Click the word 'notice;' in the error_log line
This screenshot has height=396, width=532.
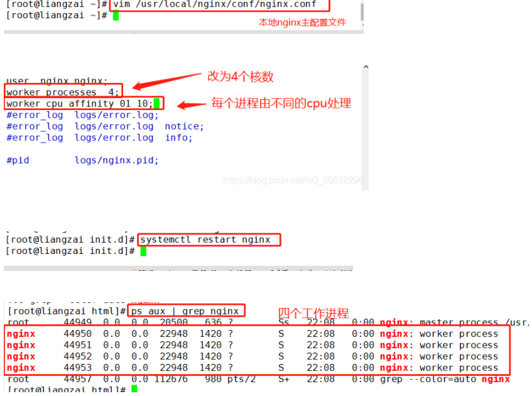pos(184,126)
